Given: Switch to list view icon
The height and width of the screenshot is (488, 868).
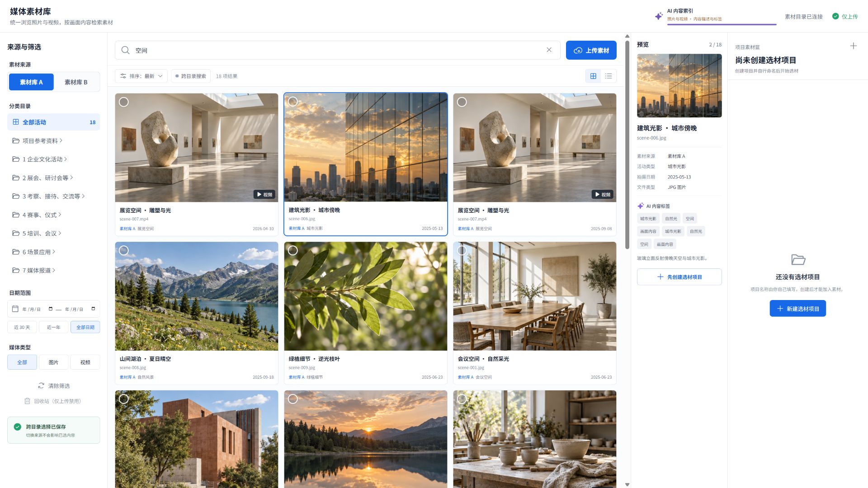Looking at the screenshot, I should 609,76.
